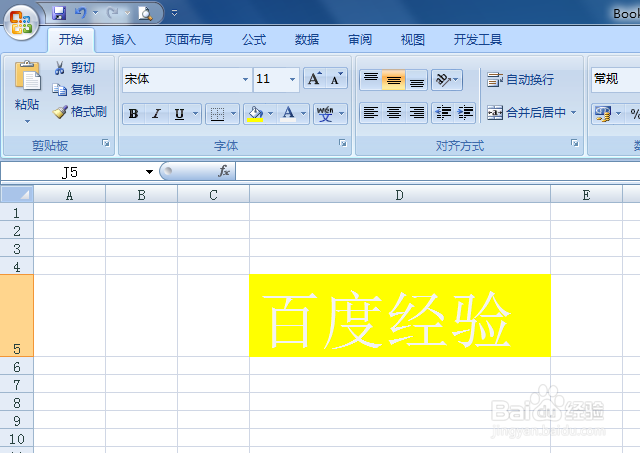This screenshot has width=640, height=453.
Task: Switch to the 审阅 tab
Action: click(x=360, y=40)
